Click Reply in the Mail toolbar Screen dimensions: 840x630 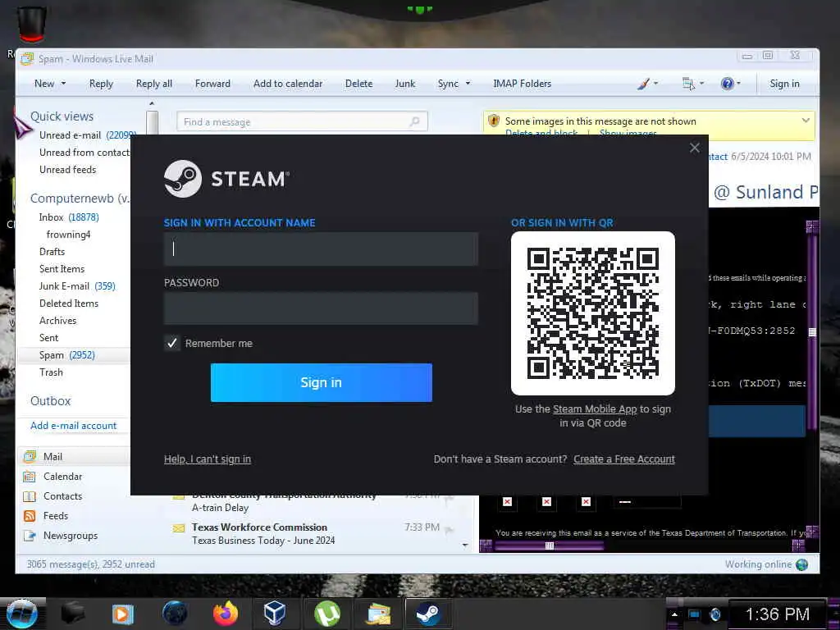101,84
